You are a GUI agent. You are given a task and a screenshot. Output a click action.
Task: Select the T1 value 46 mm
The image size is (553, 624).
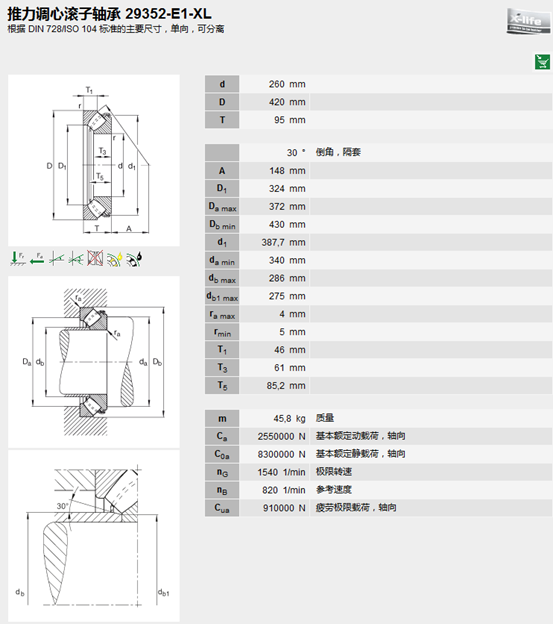pos(290,350)
